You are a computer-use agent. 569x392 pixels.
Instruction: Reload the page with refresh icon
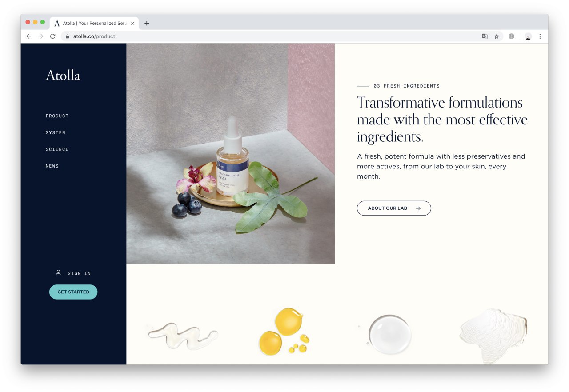tap(52, 36)
